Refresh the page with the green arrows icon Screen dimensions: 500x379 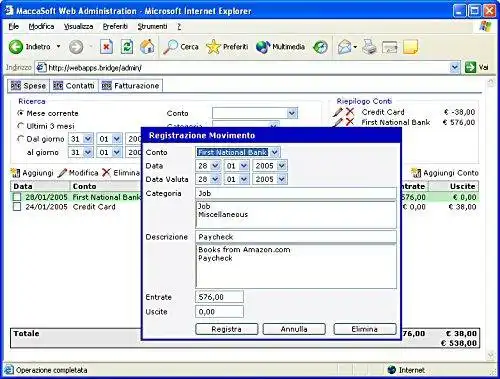[127, 47]
